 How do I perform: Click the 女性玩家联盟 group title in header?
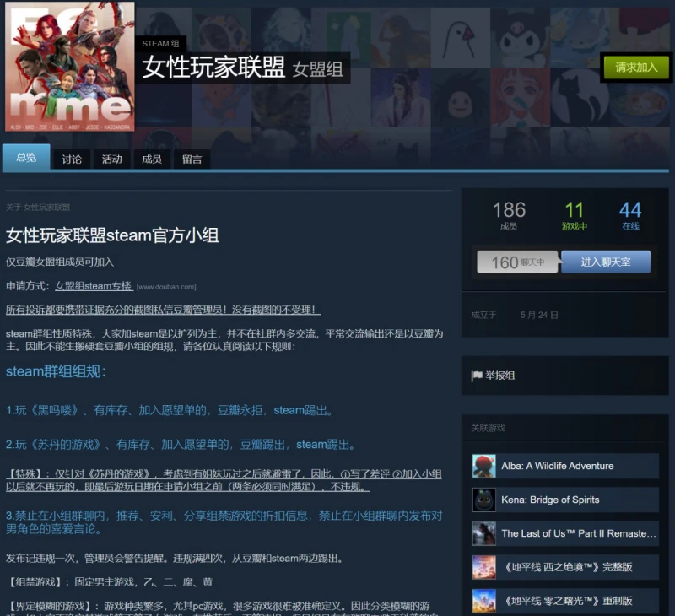coord(213,68)
